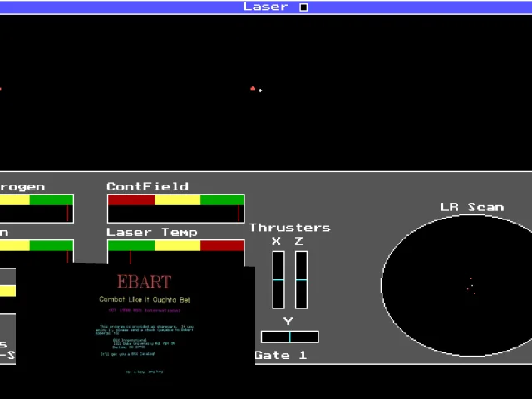Click the Thrusters X vertical slider
532x399 pixels.
tap(278, 280)
